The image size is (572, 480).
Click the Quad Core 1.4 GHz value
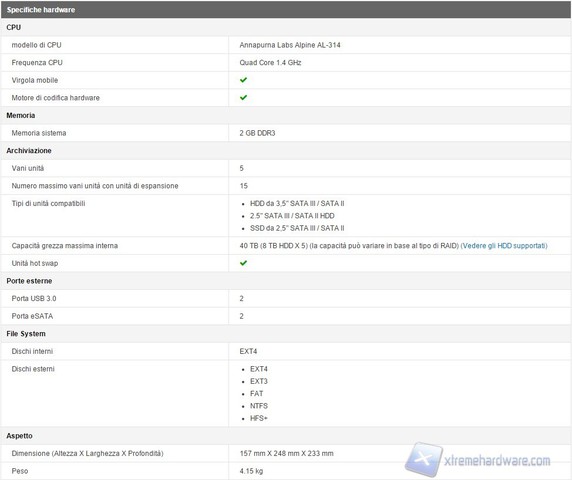pos(270,62)
